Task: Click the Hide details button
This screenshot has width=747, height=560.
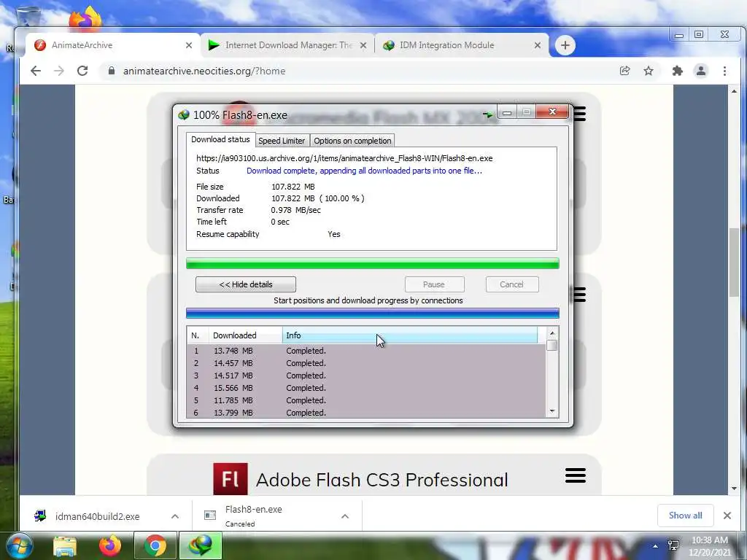Action: click(245, 284)
